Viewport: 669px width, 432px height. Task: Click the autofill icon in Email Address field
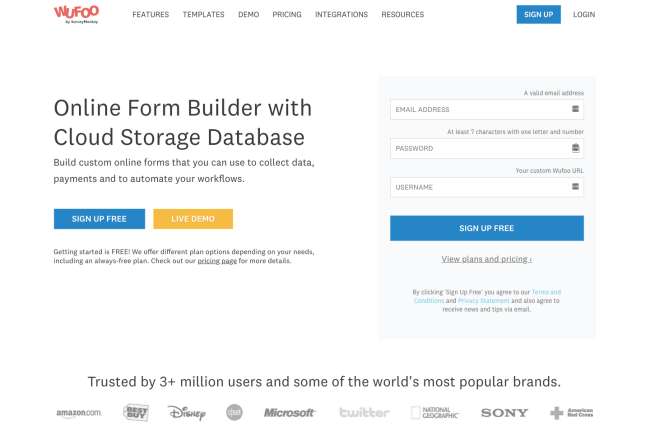(x=575, y=109)
